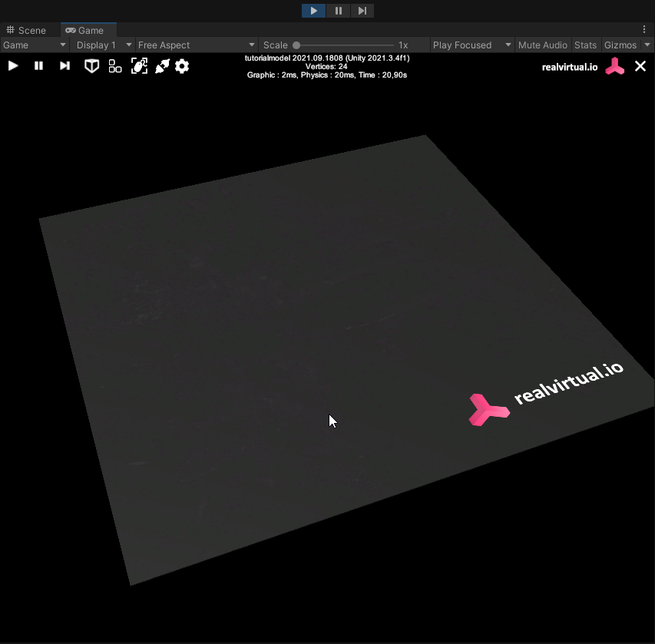Click the realvirtual in-game play icon
This screenshot has width=655, height=644.
[x=13, y=66]
